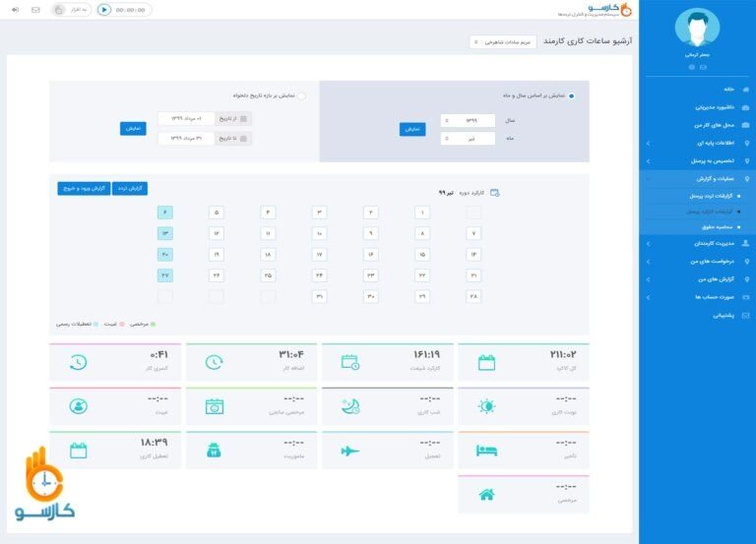Expand تخصیص به پرسنل with its chevron

(x=648, y=161)
